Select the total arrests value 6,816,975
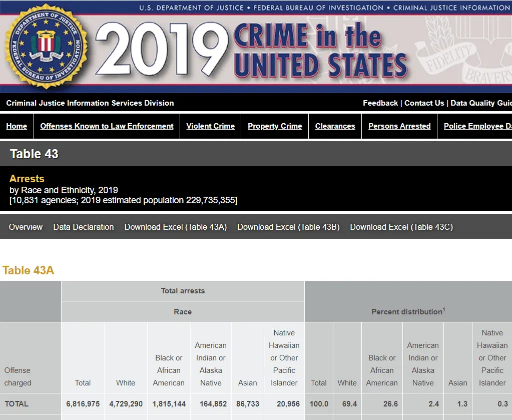The height and width of the screenshot is (420, 512). [x=83, y=403]
